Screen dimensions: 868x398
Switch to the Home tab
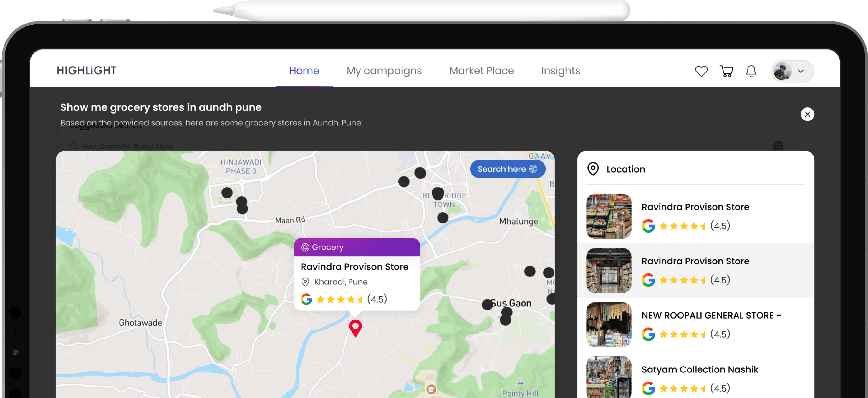click(x=304, y=70)
